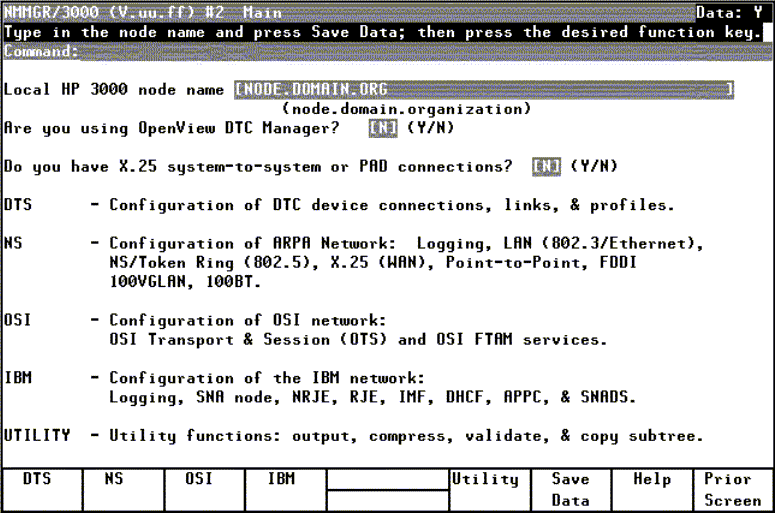
Task: Click the 'NS' description heading
Action: click(x=13, y=243)
